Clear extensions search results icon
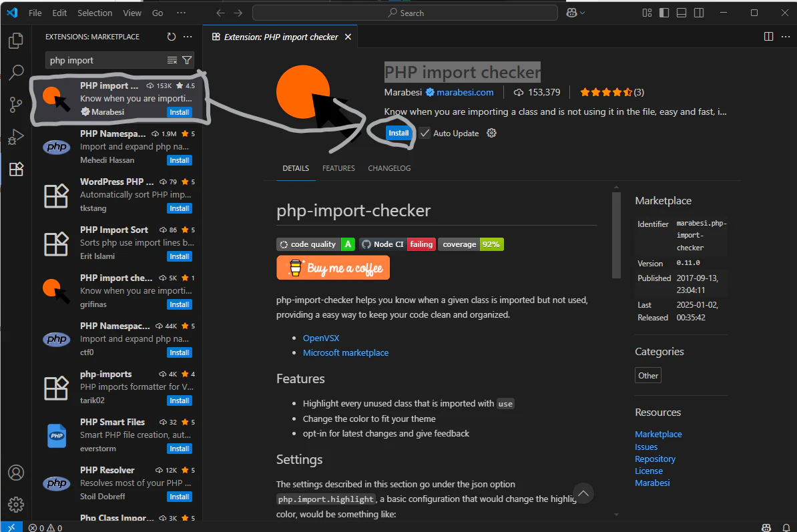The image size is (797, 532). click(x=172, y=60)
